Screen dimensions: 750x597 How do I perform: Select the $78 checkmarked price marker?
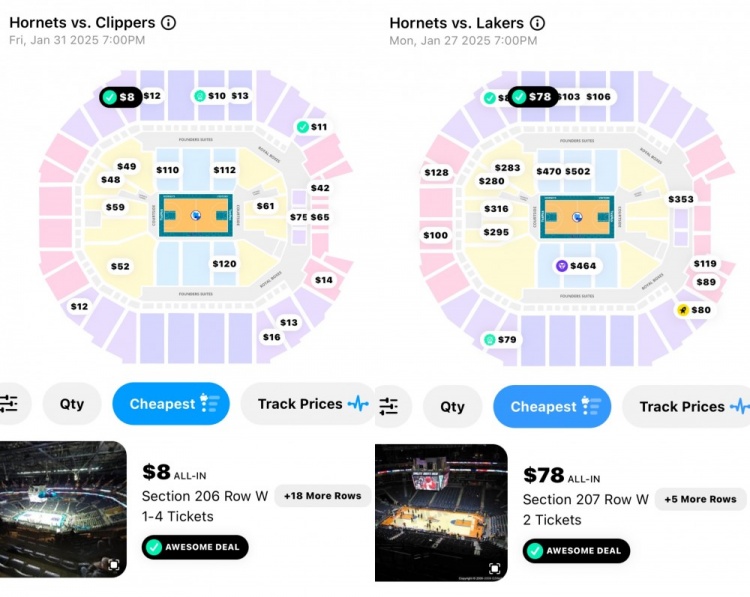tap(532, 97)
